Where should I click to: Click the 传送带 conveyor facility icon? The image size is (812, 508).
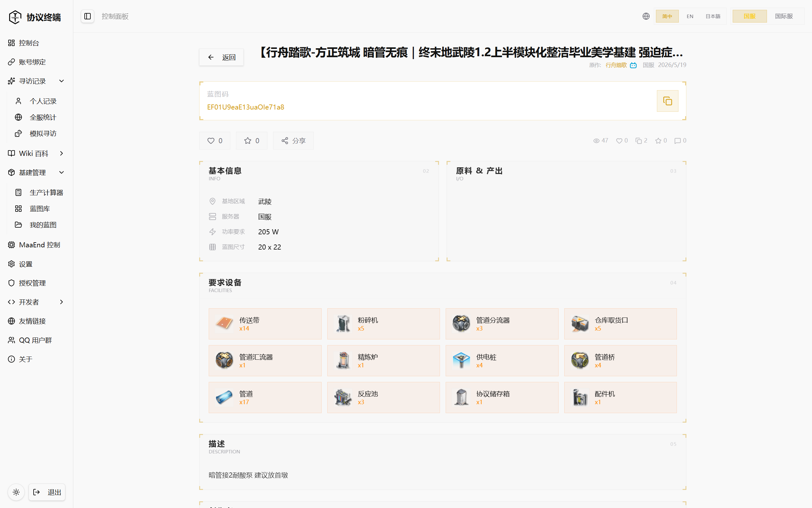(x=224, y=324)
